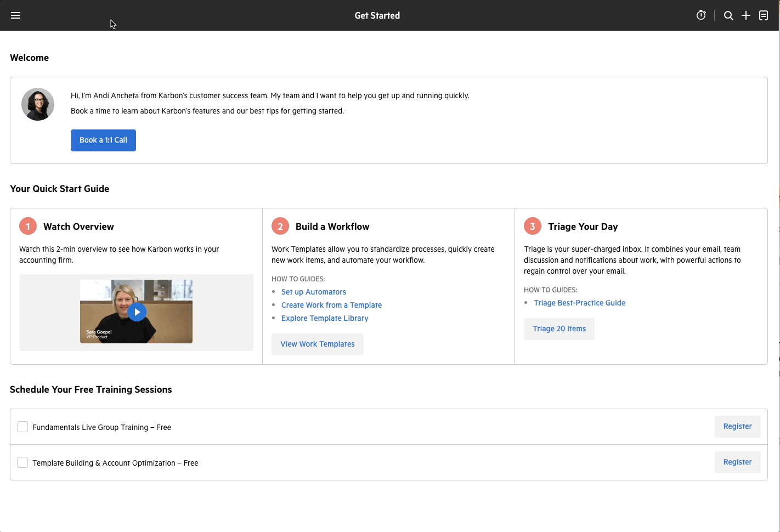
Task: Open the Set up Automators guide
Action: pyautogui.click(x=314, y=292)
